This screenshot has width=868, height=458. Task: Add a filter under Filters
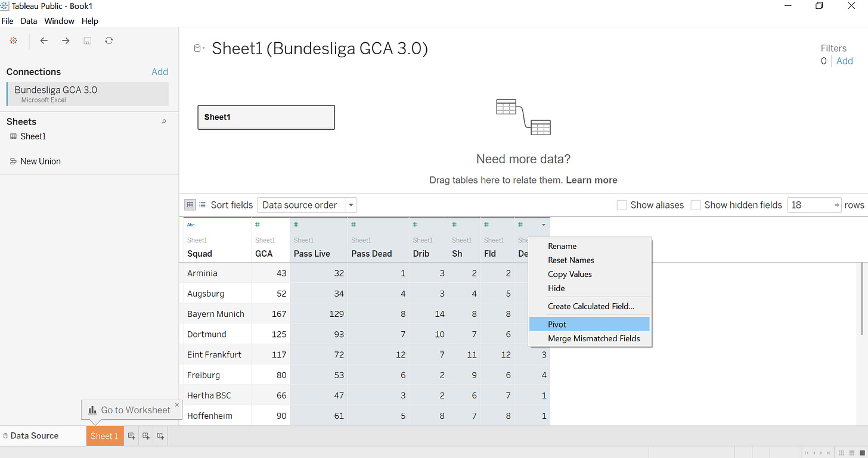(845, 61)
